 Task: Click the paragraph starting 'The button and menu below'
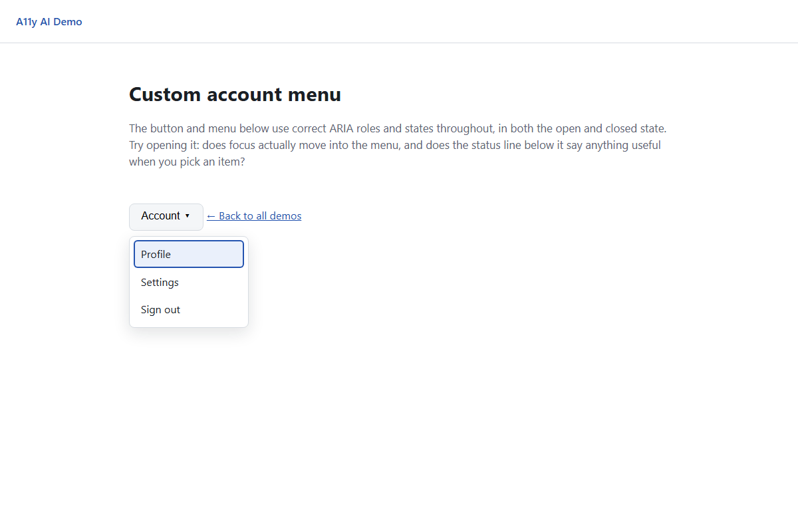[398, 145]
